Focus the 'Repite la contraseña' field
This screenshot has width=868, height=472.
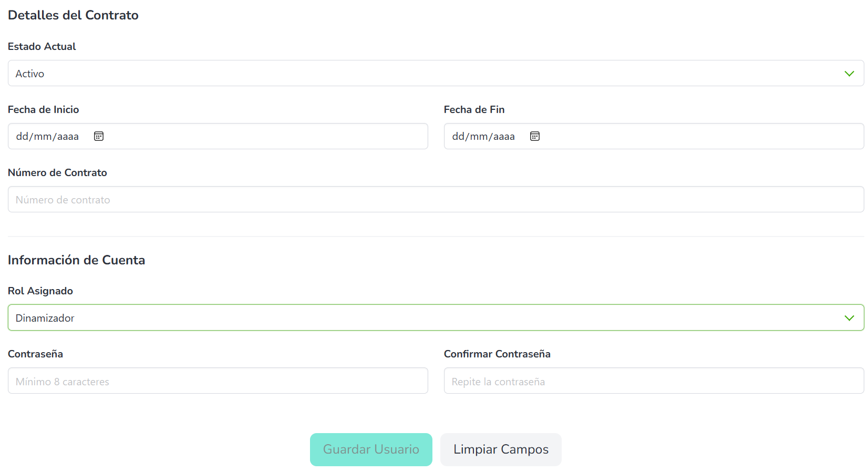click(653, 381)
